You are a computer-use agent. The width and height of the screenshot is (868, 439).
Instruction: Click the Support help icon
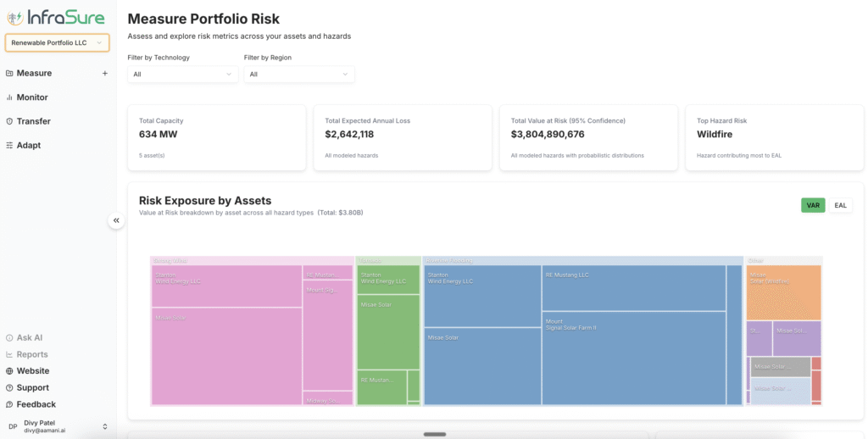[9, 388]
